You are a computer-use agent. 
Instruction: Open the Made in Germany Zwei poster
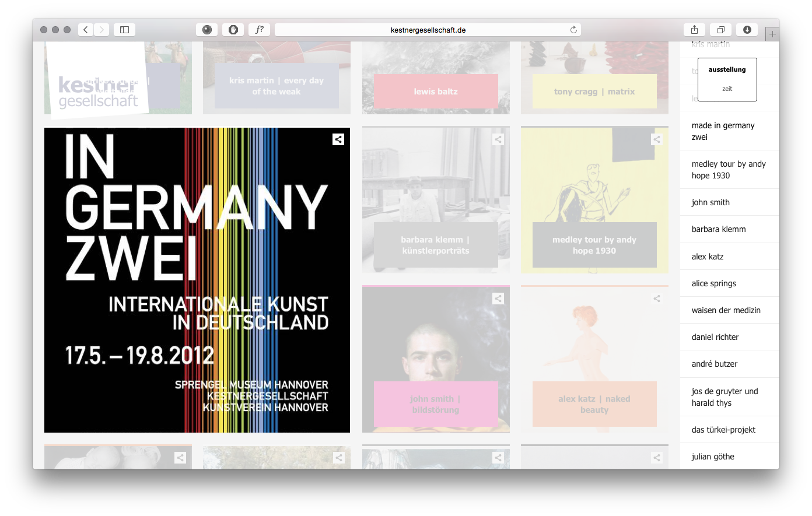[x=197, y=280]
